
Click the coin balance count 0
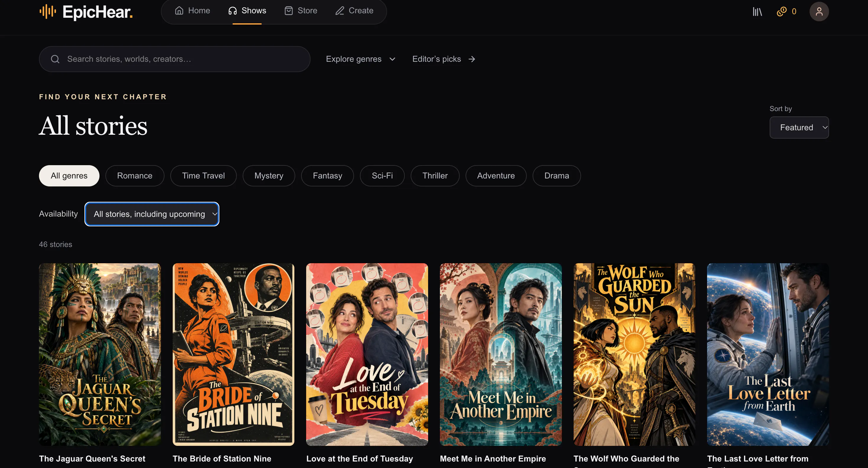coord(794,12)
